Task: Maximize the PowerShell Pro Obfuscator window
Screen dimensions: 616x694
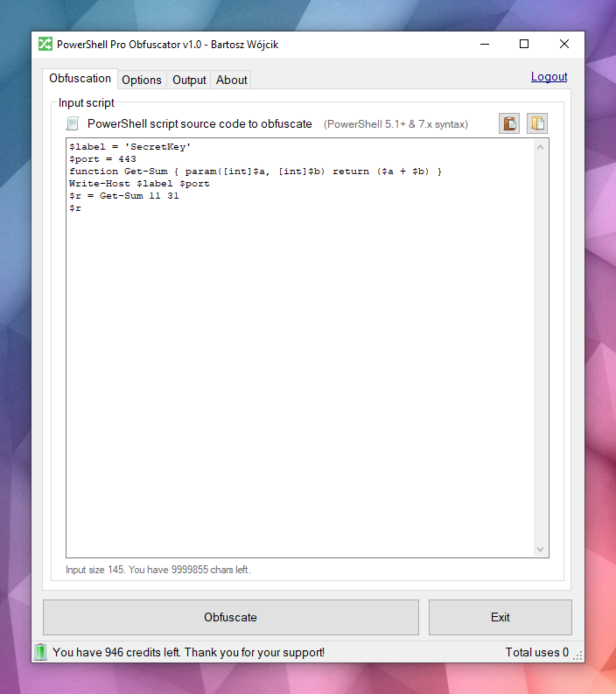Action: (x=524, y=44)
